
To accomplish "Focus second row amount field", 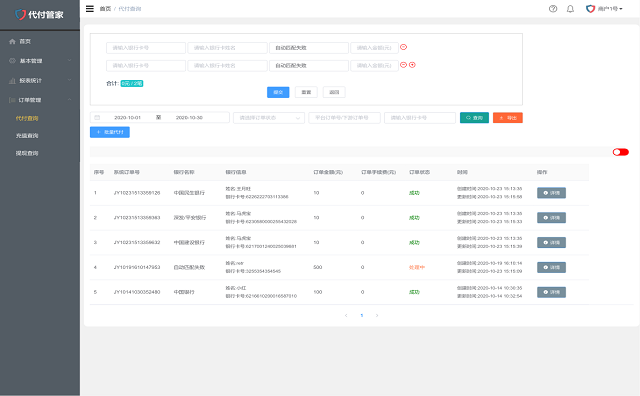I will (374, 66).
